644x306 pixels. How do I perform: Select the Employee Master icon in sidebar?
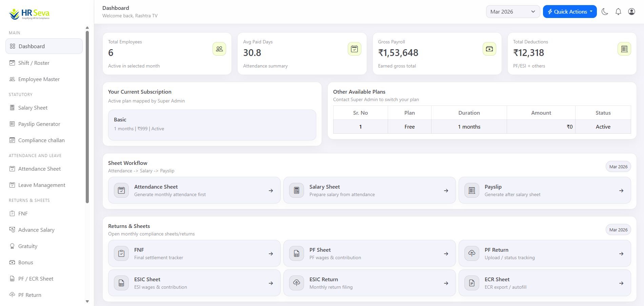click(x=12, y=79)
